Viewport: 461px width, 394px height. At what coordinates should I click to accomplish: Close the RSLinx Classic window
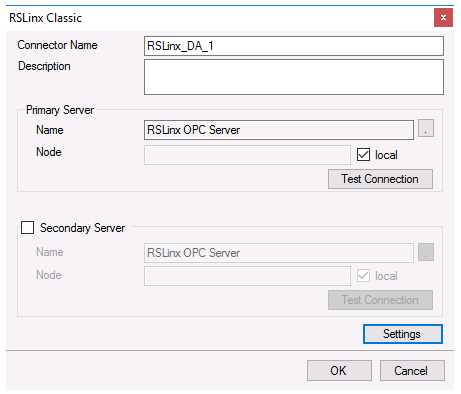[x=443, y=18]
